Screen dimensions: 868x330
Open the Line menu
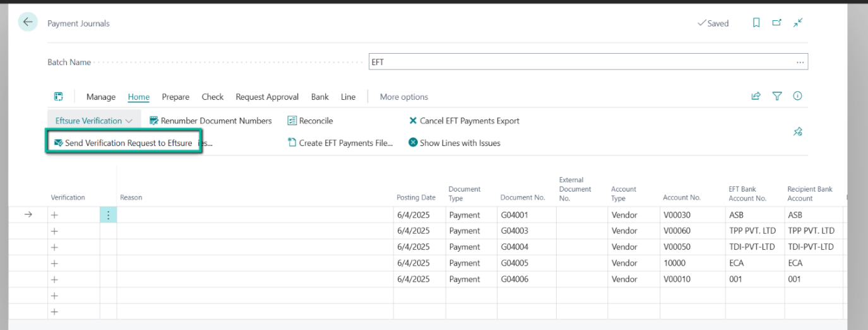click(348, 97)
